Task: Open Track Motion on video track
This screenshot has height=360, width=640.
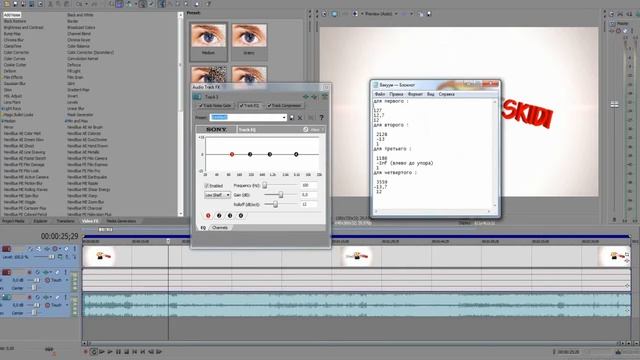Action: (38, 249)
